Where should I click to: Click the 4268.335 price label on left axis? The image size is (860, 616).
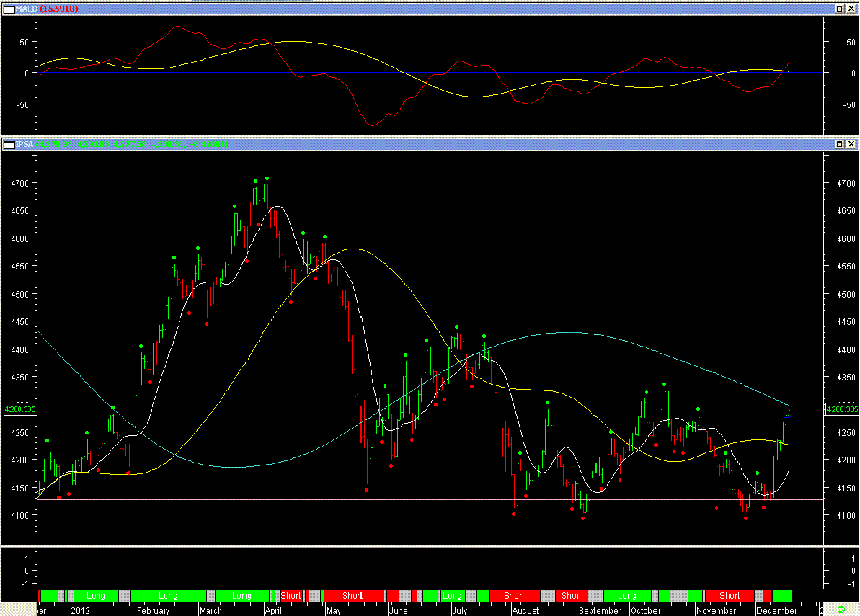(x=19, y=409)
